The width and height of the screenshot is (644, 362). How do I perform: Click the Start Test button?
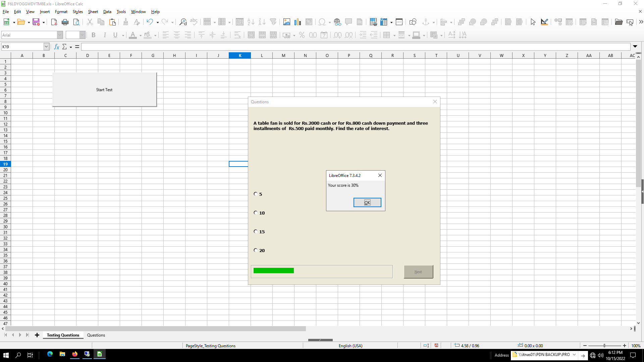pos(104,89)
